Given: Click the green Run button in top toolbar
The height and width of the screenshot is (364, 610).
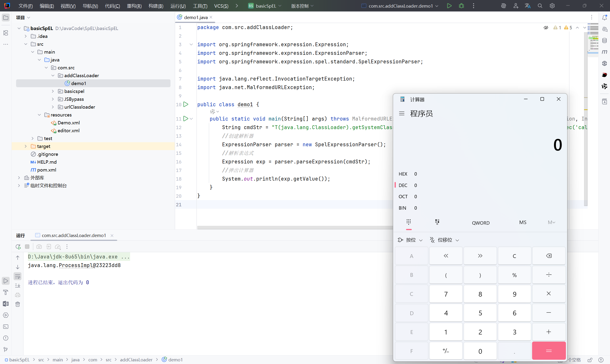Looking at the screenshot, I should 449,6.
